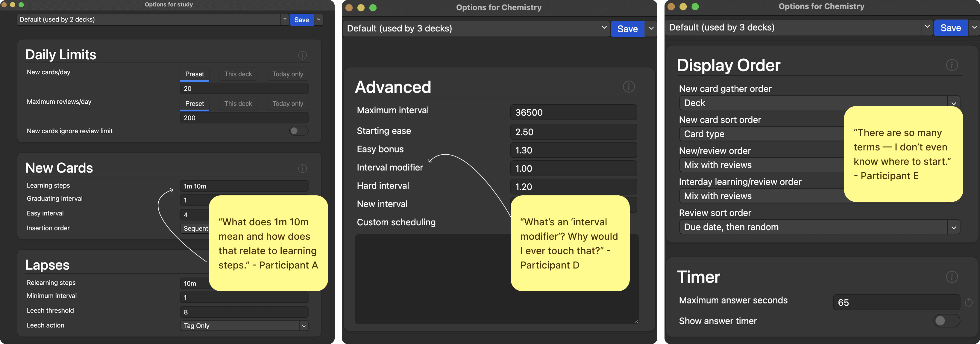980x344 pixels.
Task: Click the Timer section info icon
Action: 952,277
